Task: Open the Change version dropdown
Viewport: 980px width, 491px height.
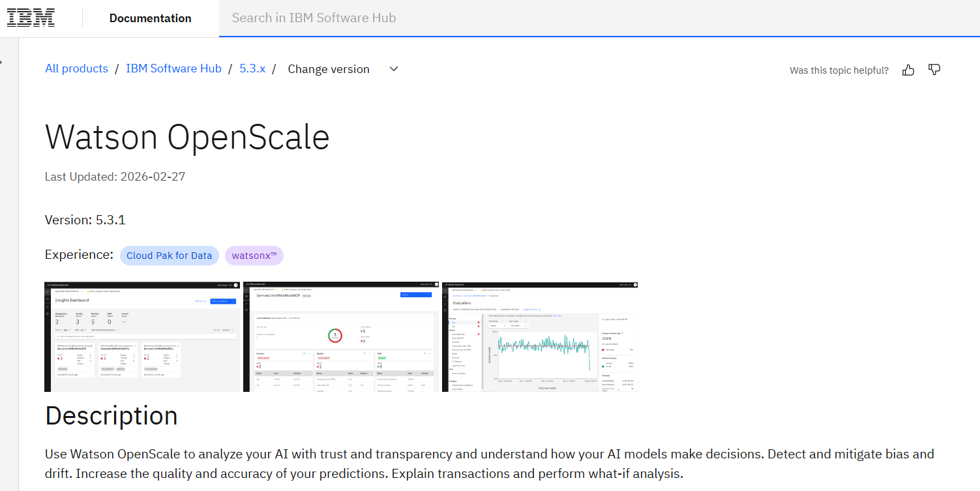Action: click(329, 68)
